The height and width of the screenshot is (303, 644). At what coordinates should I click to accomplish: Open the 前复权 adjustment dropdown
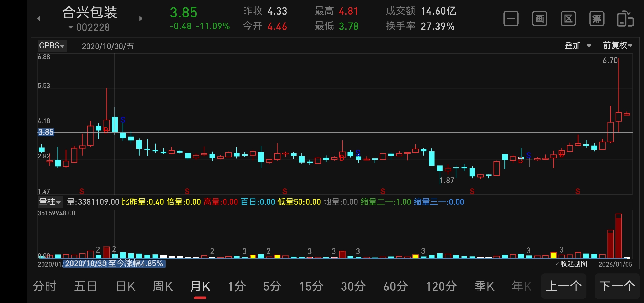tap(617, 46)
